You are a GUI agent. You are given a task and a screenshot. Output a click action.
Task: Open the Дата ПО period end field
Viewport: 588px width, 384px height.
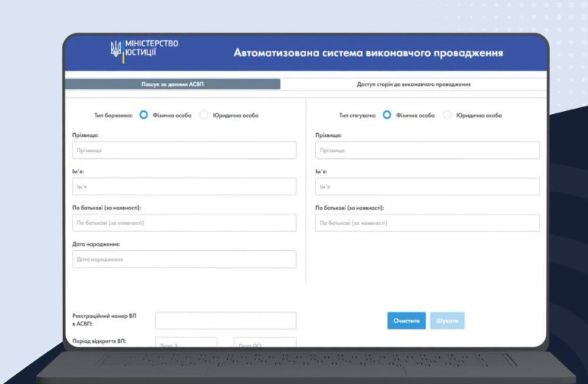265,342
